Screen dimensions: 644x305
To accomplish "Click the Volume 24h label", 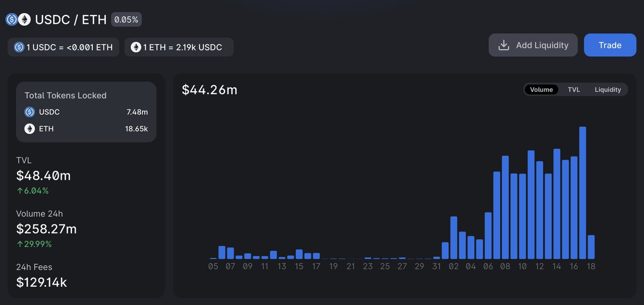I will point(40,214).
